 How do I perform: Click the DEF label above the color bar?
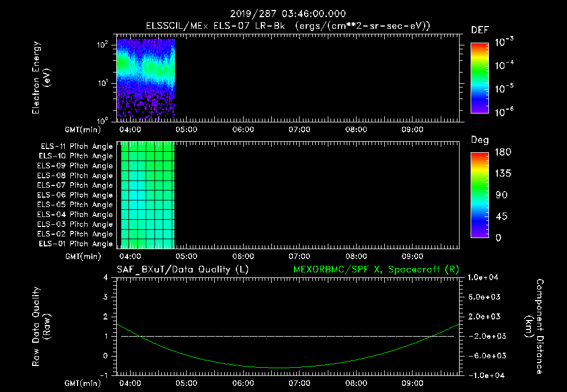point(480,30)
